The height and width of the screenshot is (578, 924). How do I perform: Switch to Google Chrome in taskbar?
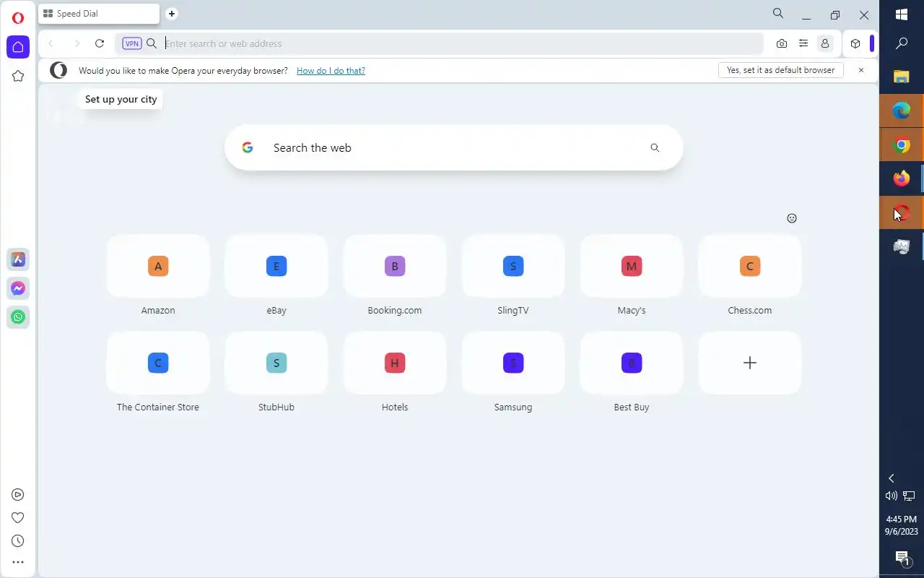pyautogui.click(x=902, y=144)
